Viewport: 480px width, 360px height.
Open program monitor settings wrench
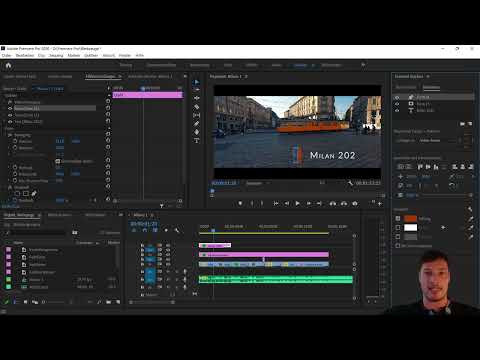pos(350,183)
